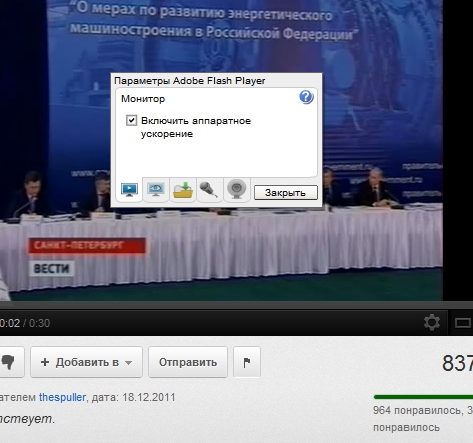Click the Включить аппаратное ускорение label
473x443 pixels.
click(196, 127)
